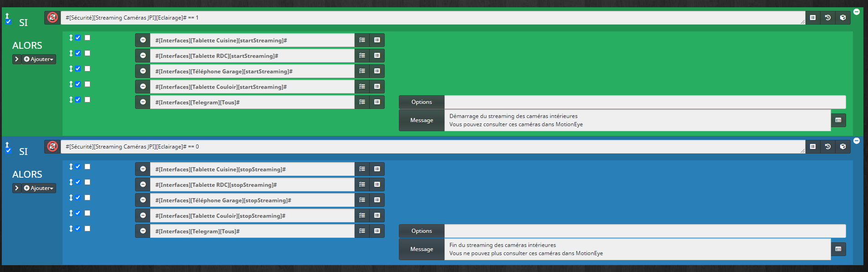Screen dimensions: 868x272
Task: Click the Eclairage == 1 condition field
Action: [x=433, y=18]
